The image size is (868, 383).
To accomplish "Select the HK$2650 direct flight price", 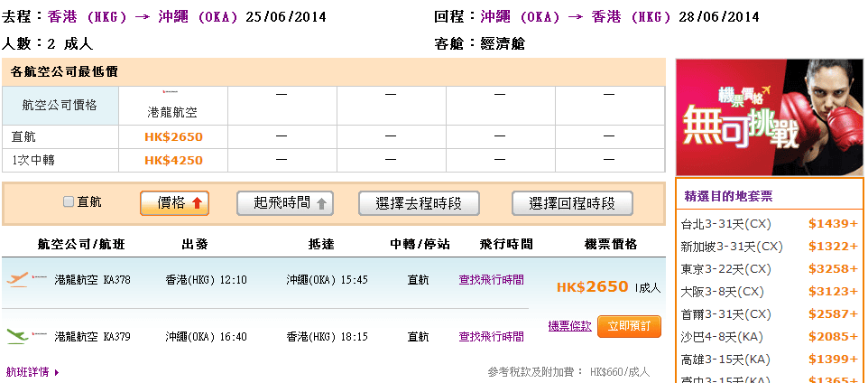I will click(x=173, y=137).
